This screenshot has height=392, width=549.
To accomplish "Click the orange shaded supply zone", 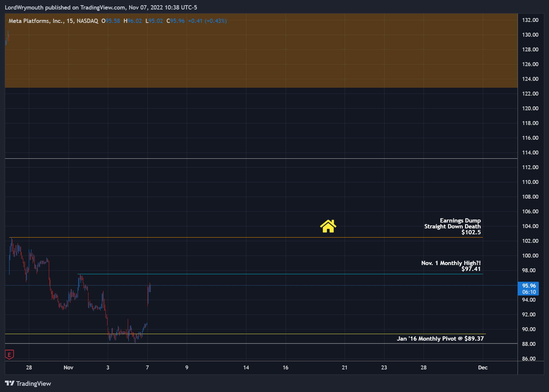I will click(261, 50).
